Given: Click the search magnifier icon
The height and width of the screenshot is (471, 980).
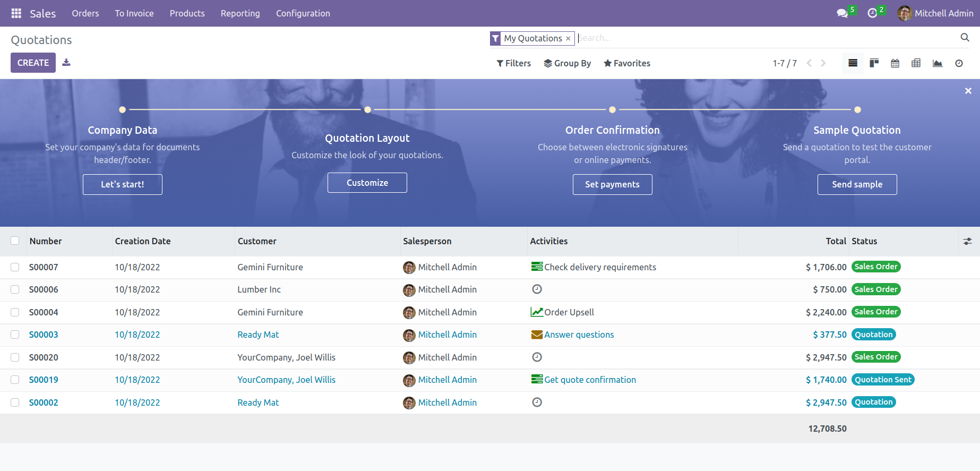Looking at the screenshot, I should (x=965, y=38).
